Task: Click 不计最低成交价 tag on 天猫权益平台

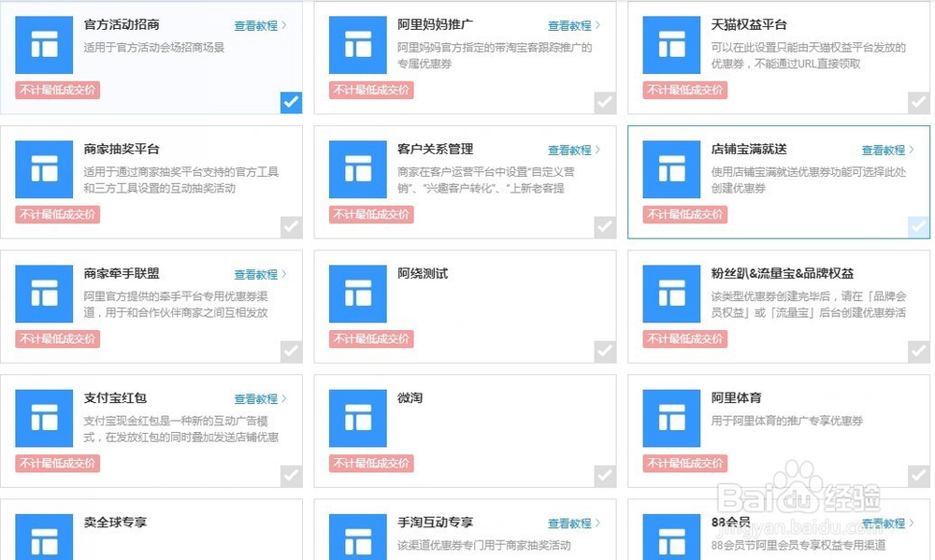Action: click(684, 90)
